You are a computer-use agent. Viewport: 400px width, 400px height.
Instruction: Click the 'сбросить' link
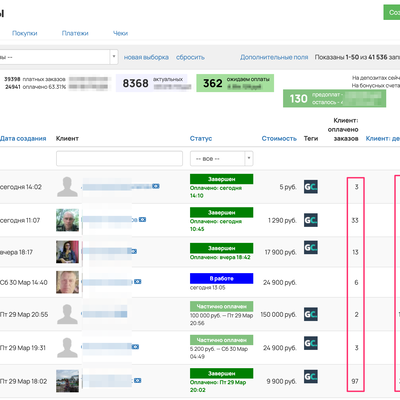190,57
